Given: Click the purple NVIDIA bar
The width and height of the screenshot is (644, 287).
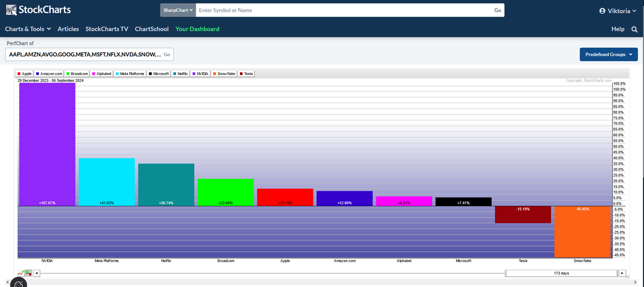Looking at the screenshot, I should (47, 145).
